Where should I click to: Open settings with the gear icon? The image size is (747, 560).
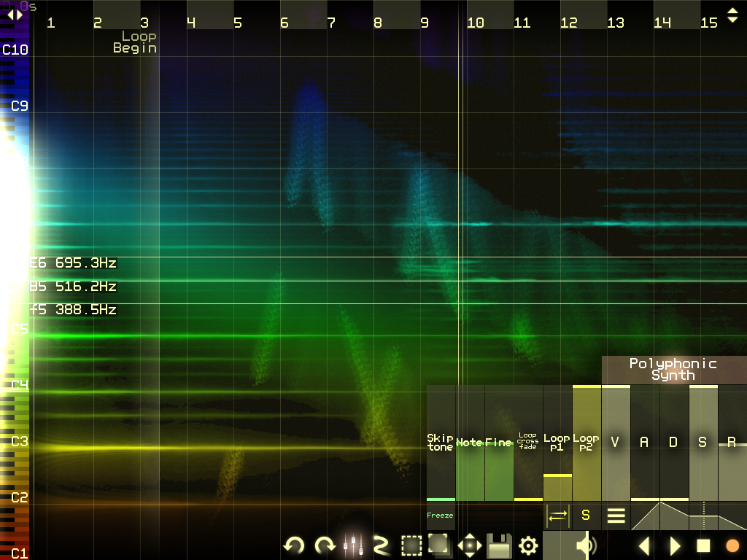[528, 545]
